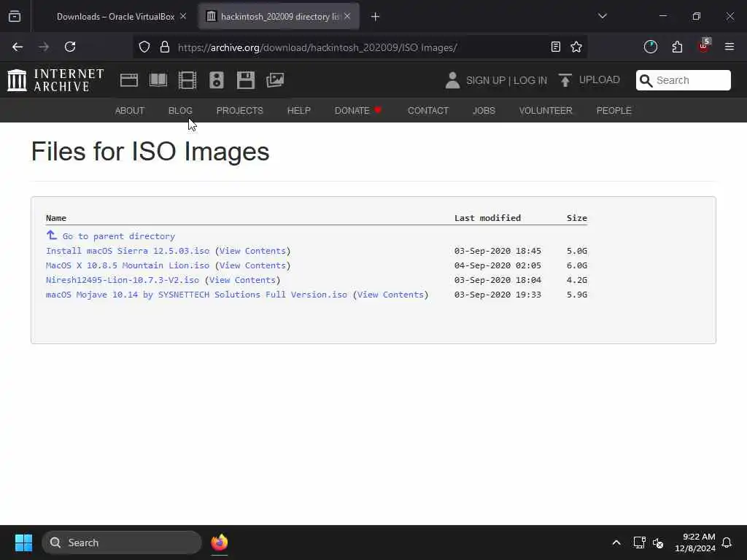Open the HELP menu item

coord(298,111)
